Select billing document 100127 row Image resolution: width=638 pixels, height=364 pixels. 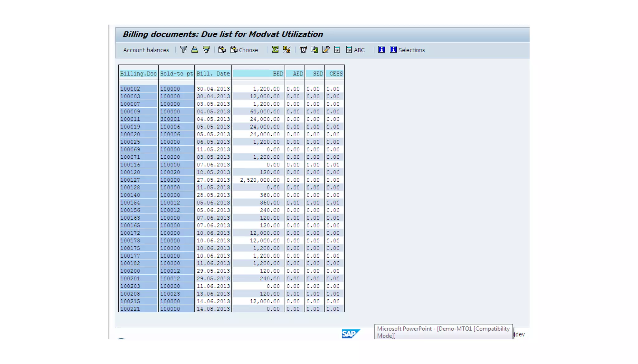tap(130, 180)
